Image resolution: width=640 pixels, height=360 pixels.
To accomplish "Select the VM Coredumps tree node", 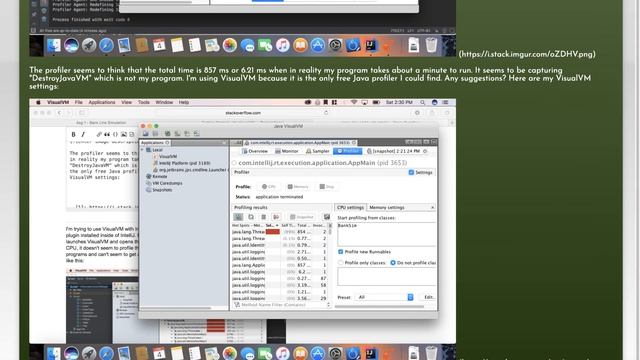I will (164, 183).
